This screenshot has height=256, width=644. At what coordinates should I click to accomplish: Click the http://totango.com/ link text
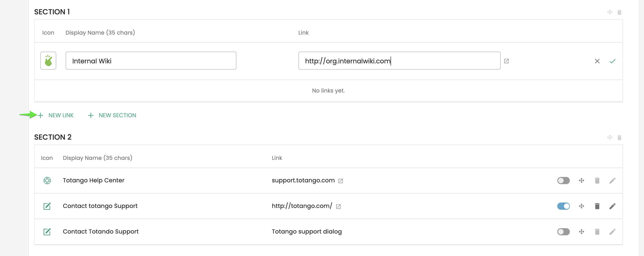tap(302, 206)
